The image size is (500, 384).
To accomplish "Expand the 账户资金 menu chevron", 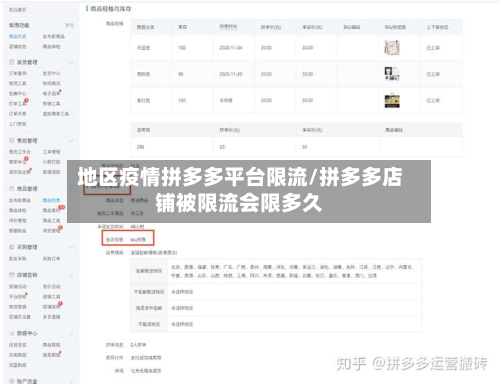I will point(71,381).
